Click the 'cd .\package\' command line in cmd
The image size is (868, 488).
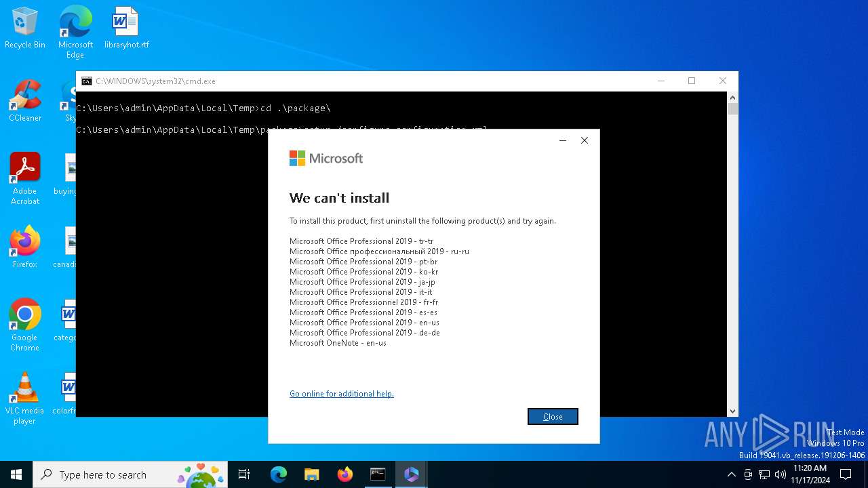tap(203, 108)
